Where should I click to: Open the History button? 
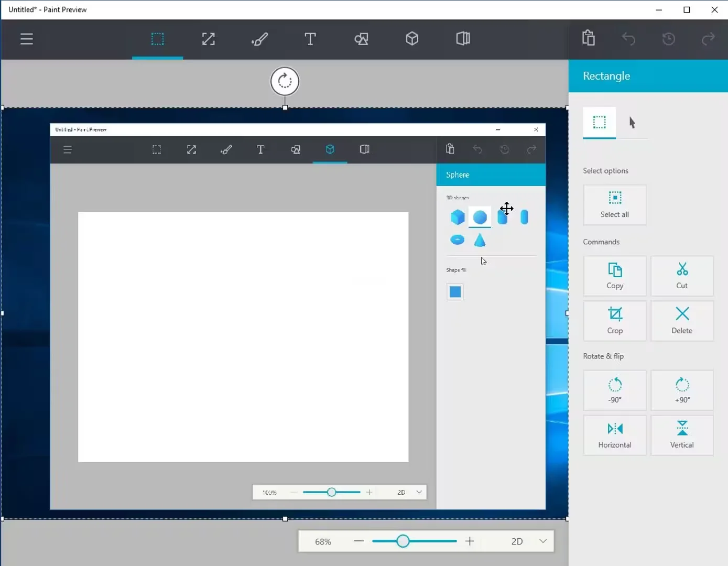[x=668, y=39]
